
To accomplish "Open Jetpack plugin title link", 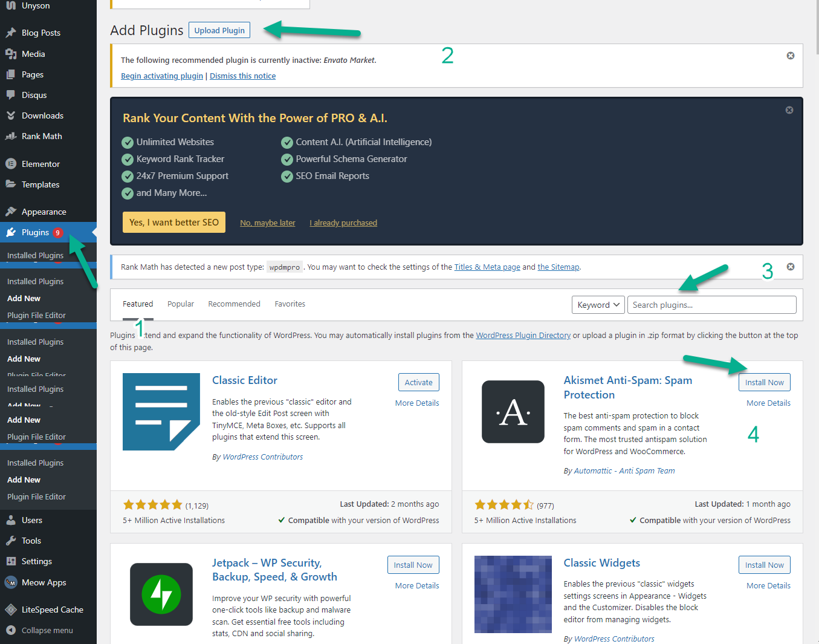I will [x=274, y=570].
